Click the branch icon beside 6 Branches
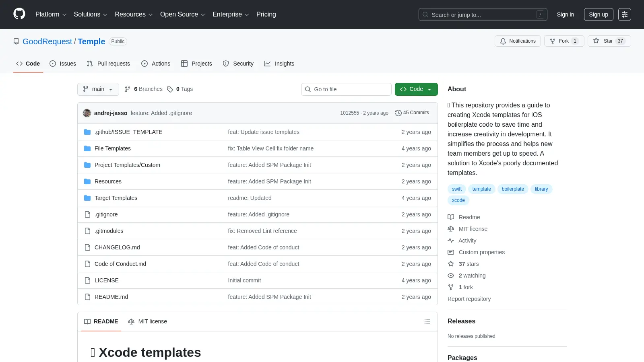The height and width of the screenshot is (362, 644). pos(128,89)
